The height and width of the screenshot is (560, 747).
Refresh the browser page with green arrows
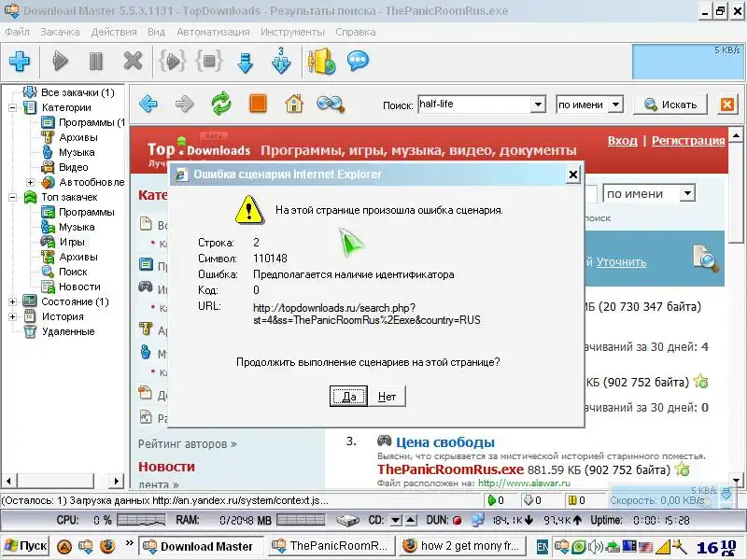(x=221, y=104)
